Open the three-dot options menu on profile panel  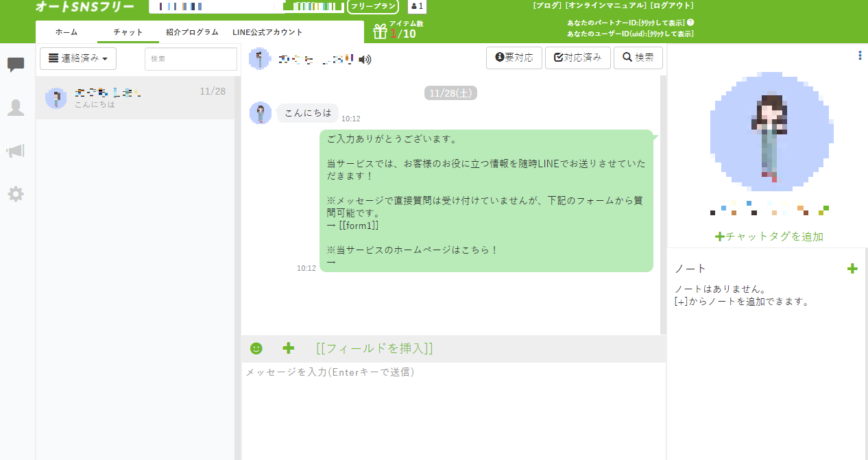860,56
